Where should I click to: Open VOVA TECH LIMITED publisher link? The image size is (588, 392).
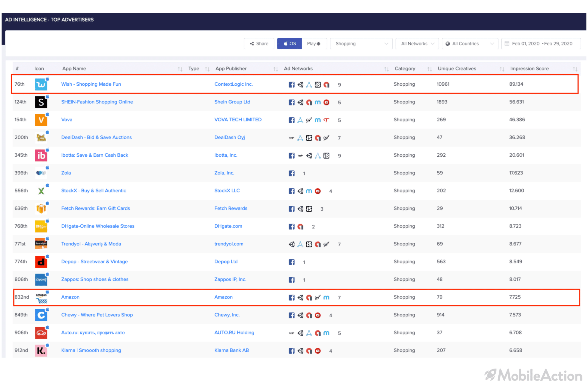coord(238,120)
